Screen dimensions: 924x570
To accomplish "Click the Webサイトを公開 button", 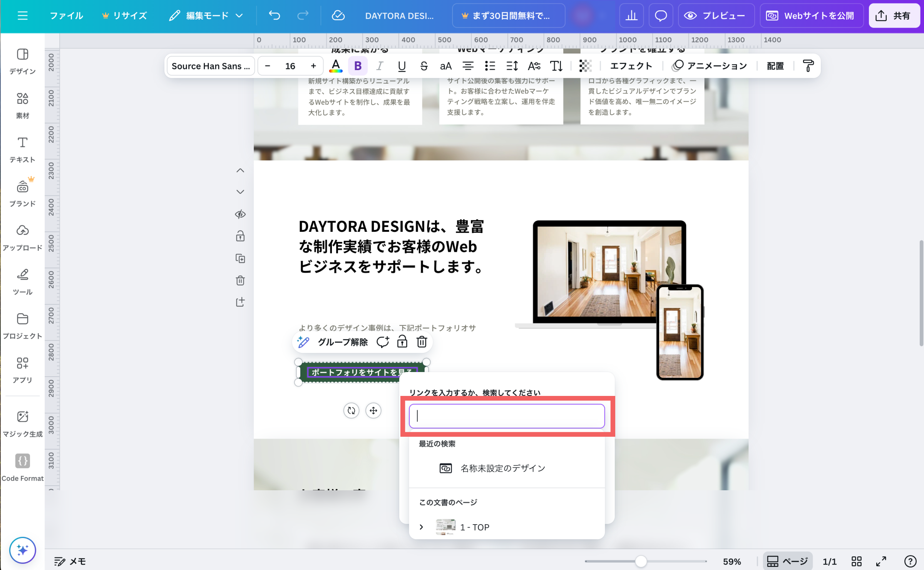I will tap(811, 15).
